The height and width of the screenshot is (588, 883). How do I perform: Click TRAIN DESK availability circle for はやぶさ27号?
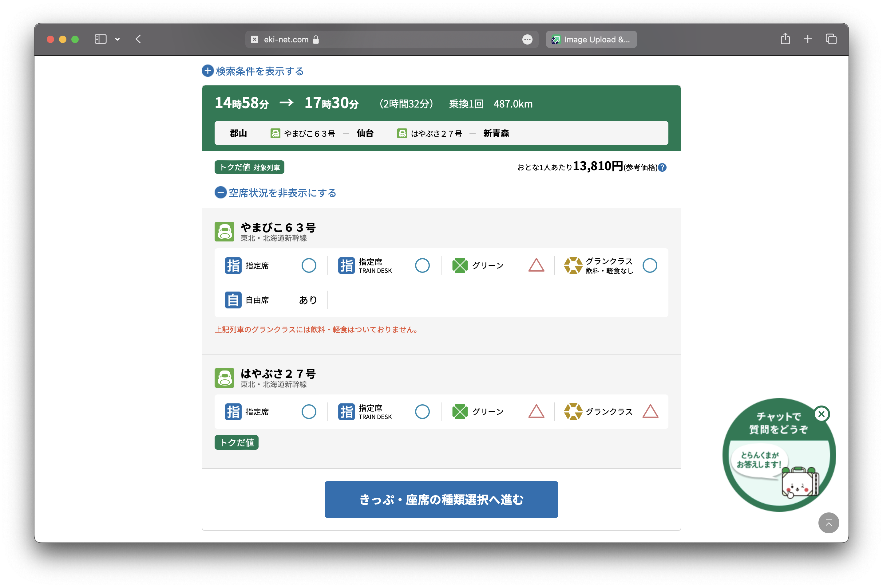point(422,412)
